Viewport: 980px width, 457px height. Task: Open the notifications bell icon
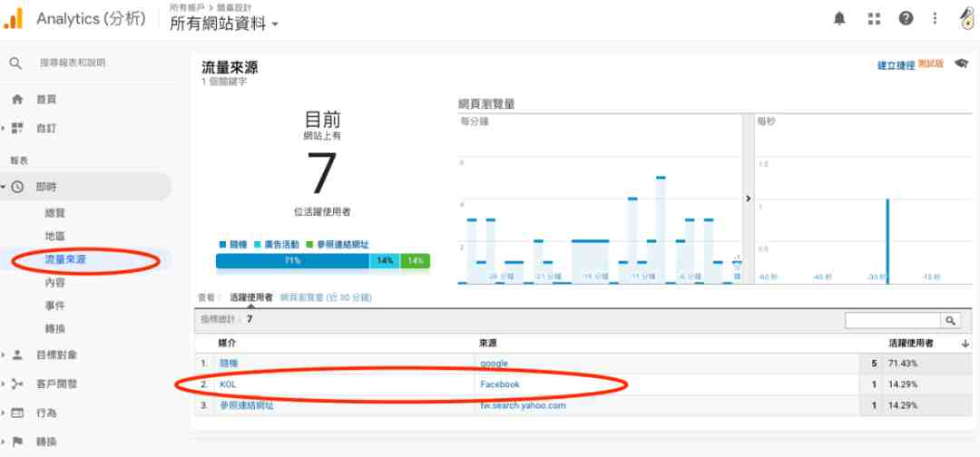[839, 19]
